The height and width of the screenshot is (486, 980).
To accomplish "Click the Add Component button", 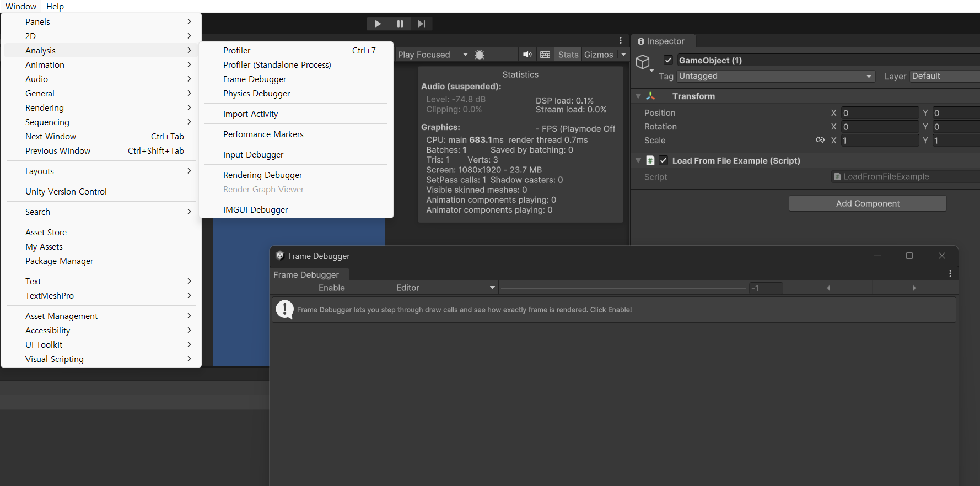I will click(x=868, y=203).
